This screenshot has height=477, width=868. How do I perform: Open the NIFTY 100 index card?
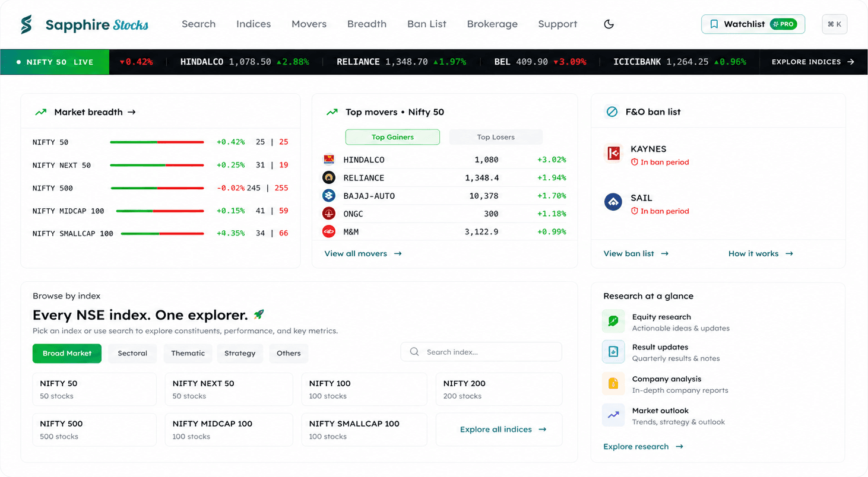click(364, 389)
